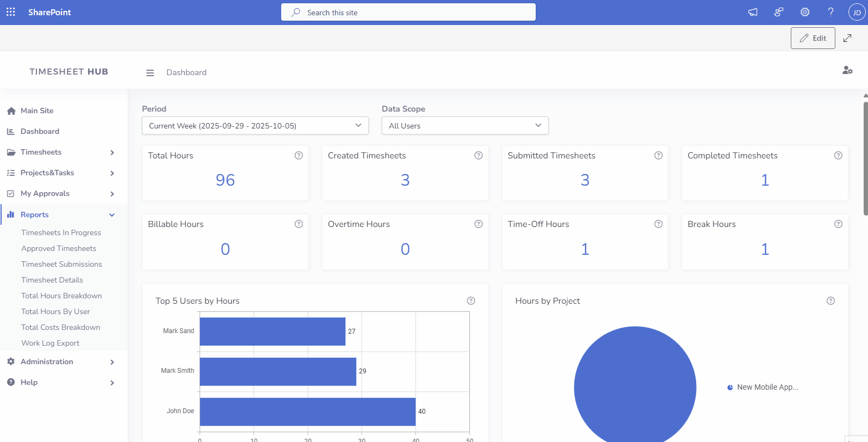The image size is (868, 442).
Task: Click the user settings icon beside Dashboard header
Action: tap(847, 70)
